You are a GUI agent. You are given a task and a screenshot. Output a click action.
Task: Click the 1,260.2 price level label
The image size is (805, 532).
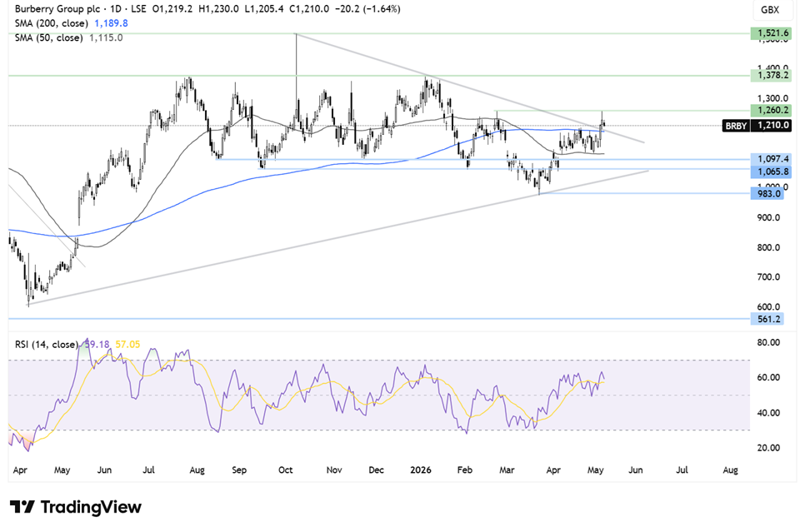pyautogui.click(x=771, y=110)
